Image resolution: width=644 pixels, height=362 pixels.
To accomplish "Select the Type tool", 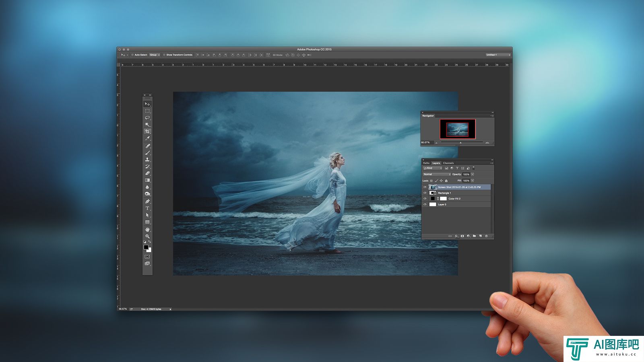I will click(x=147, y=208).
